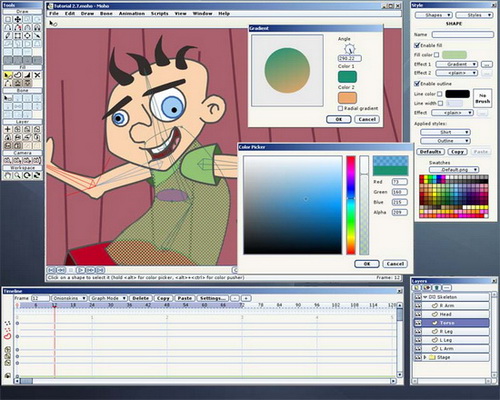This screenshot has width=500, height=400.
Task: Select the Freehand pencil draw tool
Action: point(8,36)
